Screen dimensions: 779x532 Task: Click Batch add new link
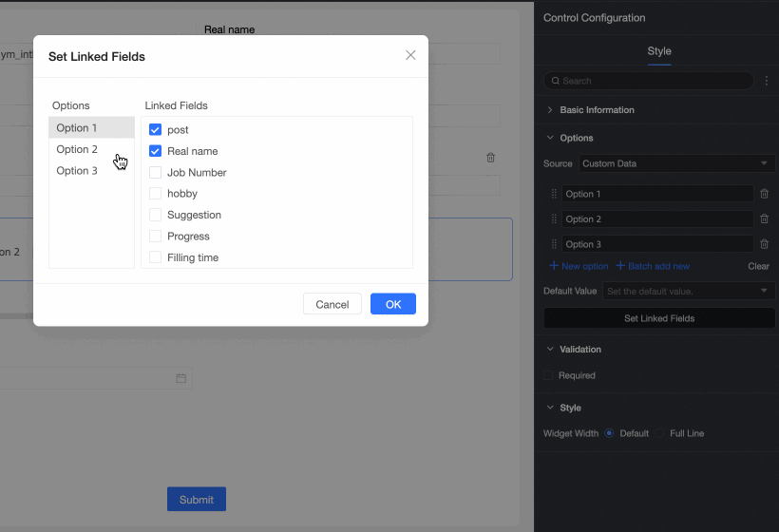(x=653, y=266)
